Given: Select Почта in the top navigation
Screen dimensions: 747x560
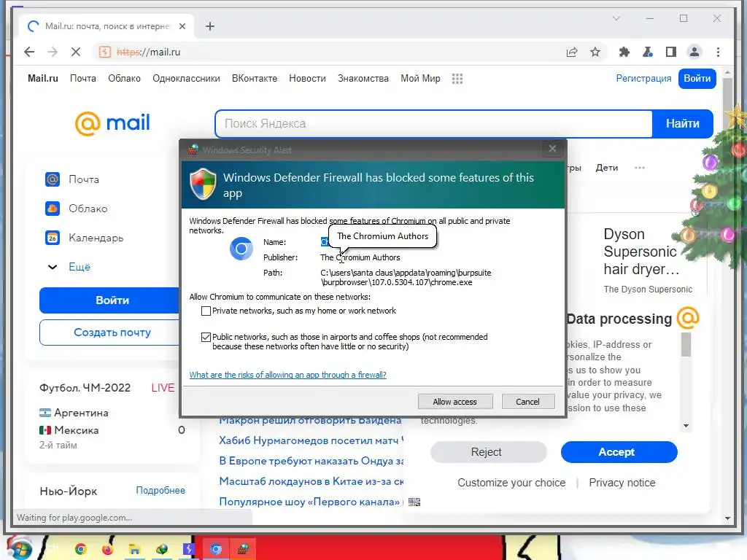Looking at the screenshot, I should click(83, 79).
